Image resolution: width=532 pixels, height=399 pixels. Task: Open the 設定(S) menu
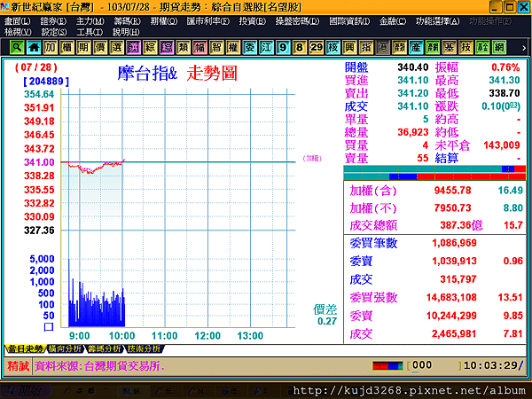tap(54, 32)
